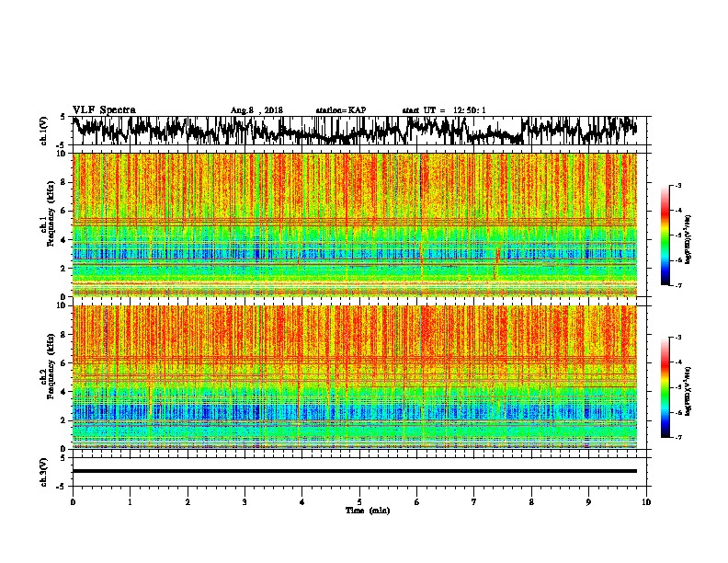Click the "Time (min)" axis label
The width and height of the screenshot is (728, 563).
(x=368, y=511)
